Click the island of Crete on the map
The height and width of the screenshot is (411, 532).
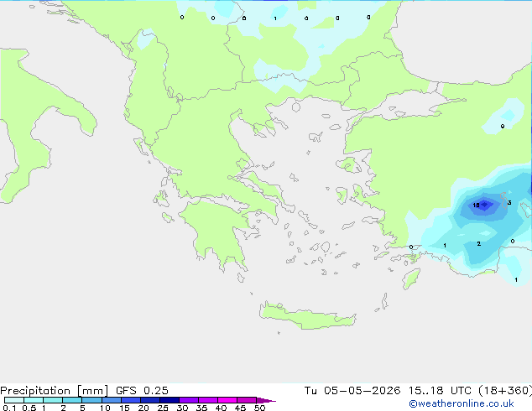coord(307,317)
